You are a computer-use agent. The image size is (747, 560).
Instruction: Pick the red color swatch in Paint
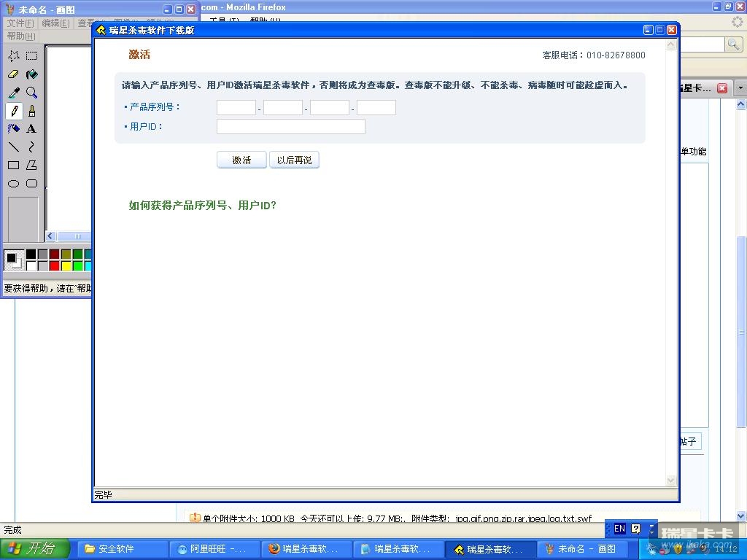[54, 265]
